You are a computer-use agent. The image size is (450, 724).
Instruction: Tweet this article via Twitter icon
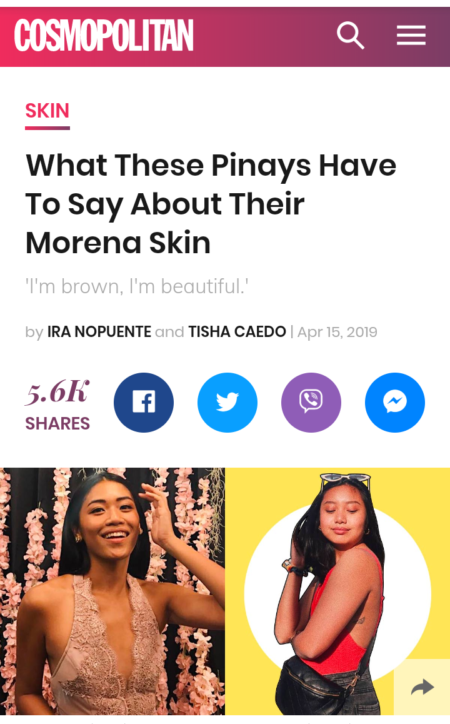coord(228,402)
